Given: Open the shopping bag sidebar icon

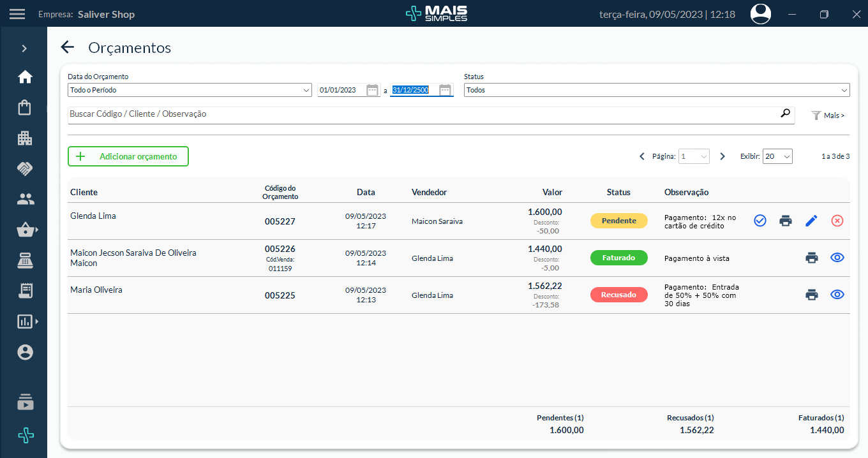Looking at the screenshot, I should pos(25,107).
